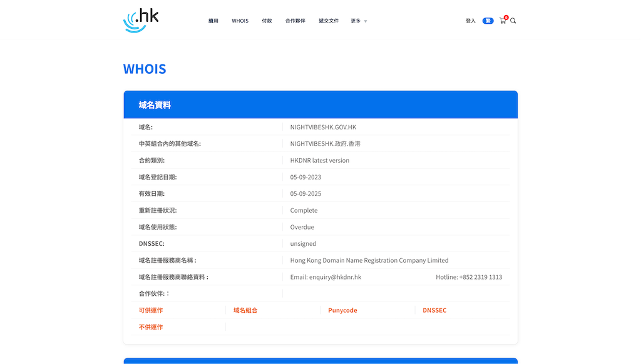Viewport: 641px width, 364px height.
Task: Click the 域名資料 panel header
Action: point(155,105)
